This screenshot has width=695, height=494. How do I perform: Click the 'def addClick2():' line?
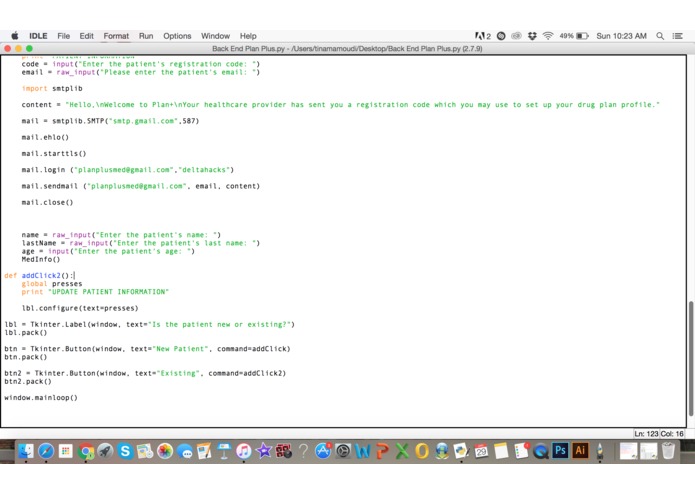(39, 276)
